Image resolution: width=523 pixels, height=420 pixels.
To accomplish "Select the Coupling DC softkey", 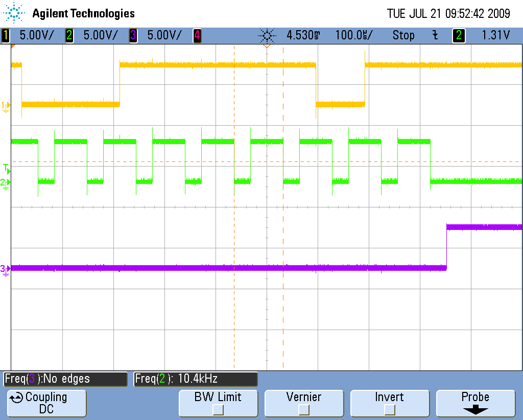I will (46, 403).
